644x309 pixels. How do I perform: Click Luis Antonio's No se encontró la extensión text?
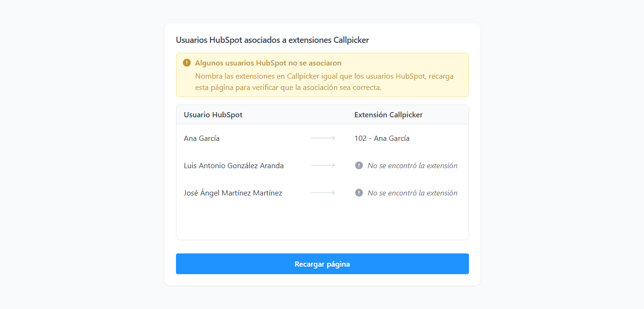[x=412, y=166]
